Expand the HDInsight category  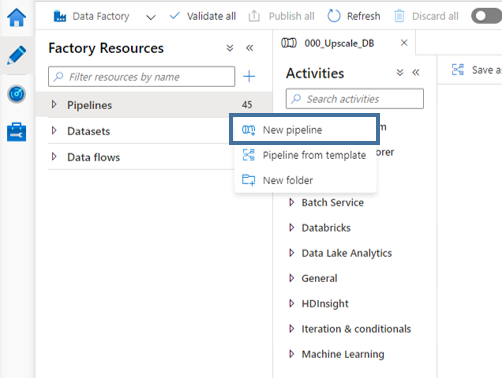[x=292, y=303]
